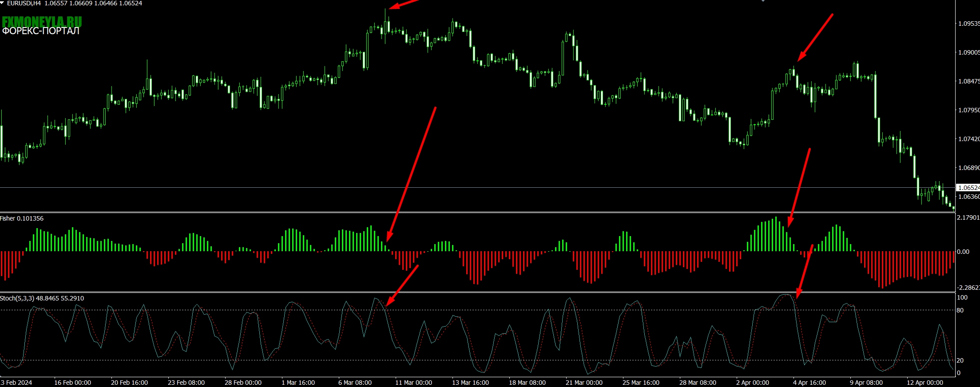The image size is (980, 387).
Task: Click the Fisher scale 0.00 level
Action: (x=963, y=252)
